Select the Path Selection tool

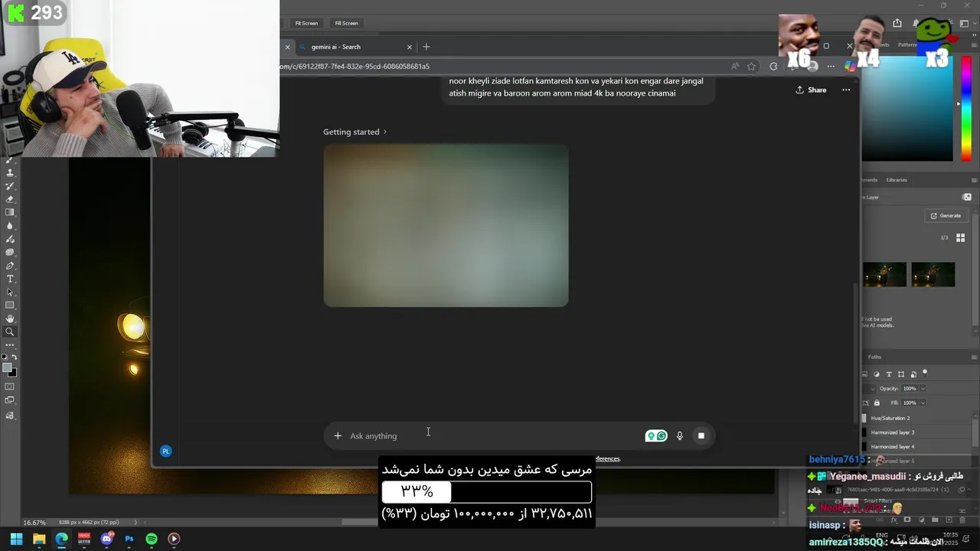[10, 292]
